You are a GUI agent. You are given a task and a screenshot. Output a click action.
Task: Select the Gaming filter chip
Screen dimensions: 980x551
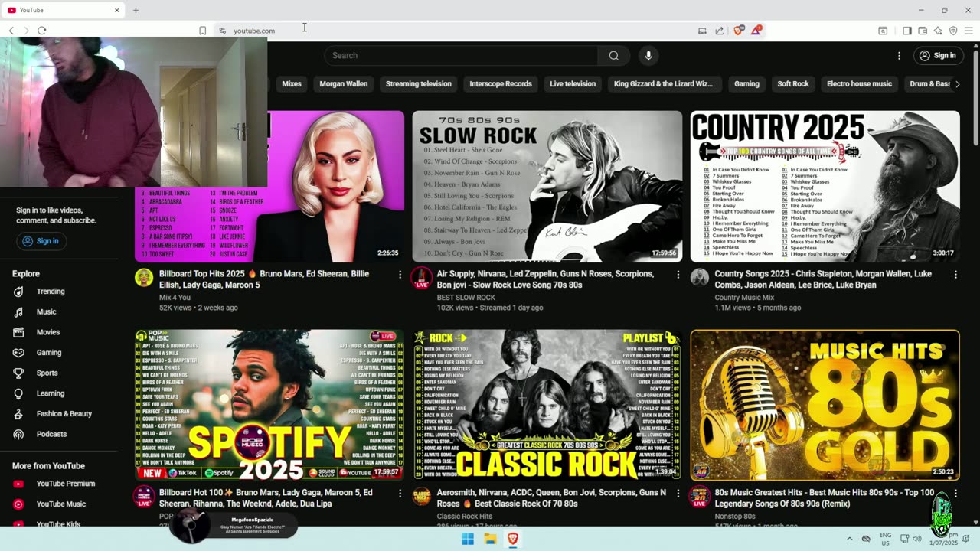click(746, 84)
